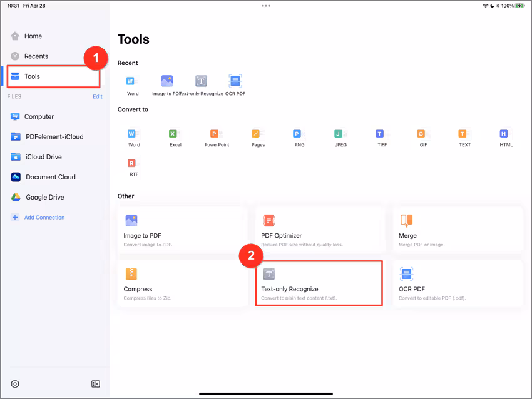Tap the plus icon beside Add Connection
Screen dimensions: 532x399
tap(15, 217)
